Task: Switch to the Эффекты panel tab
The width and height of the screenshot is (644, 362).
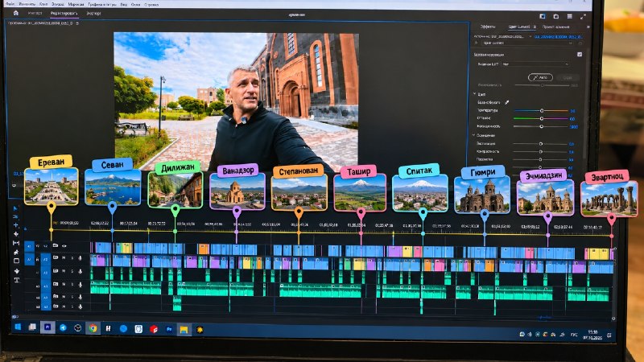Action: coord(488,27)
